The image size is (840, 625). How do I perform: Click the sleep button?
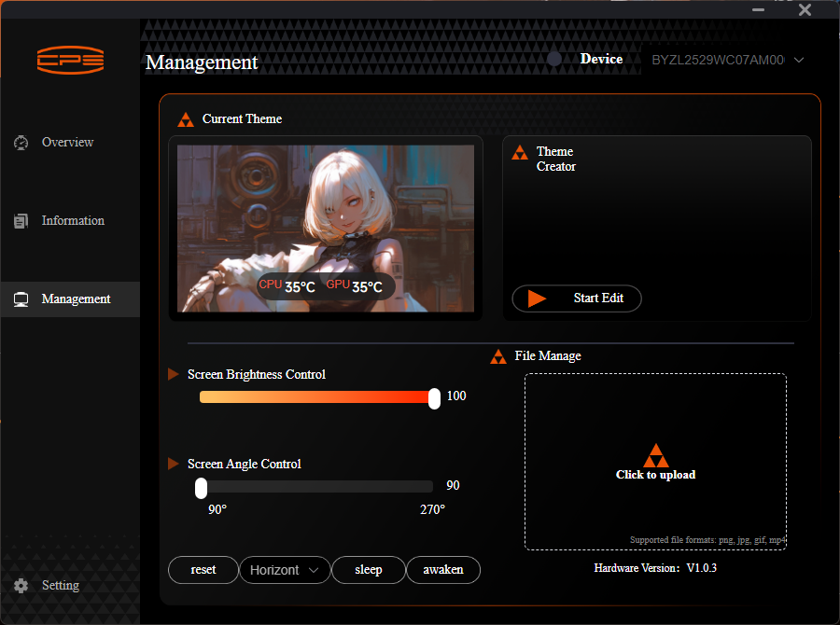369,570
